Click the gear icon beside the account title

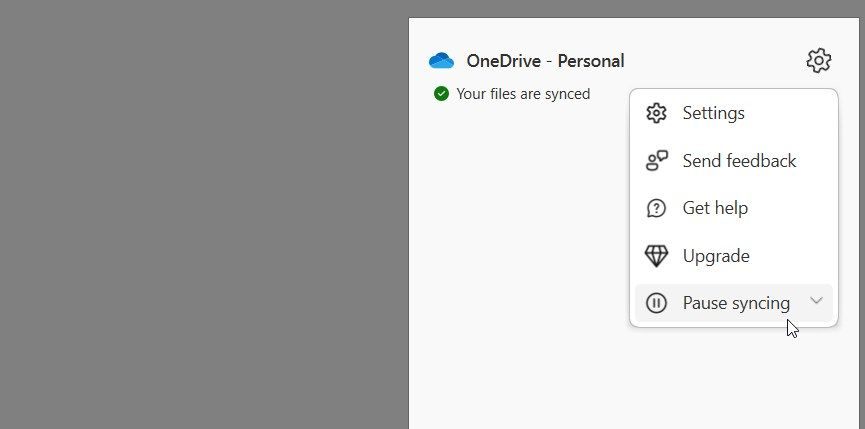click(x=818, y=61)
